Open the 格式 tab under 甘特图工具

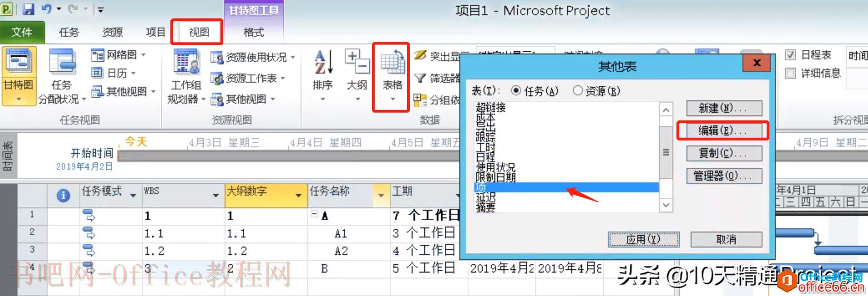pos(254,32)
